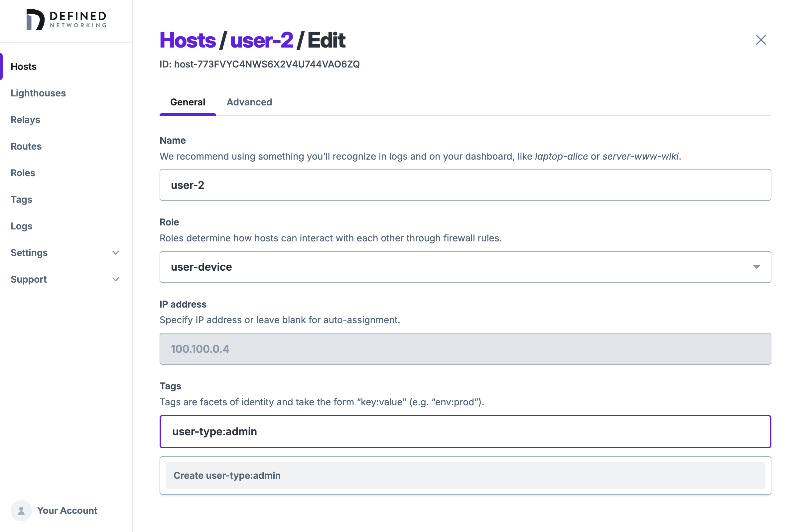Open the Lighthouses page
Image resolution: width=798 pixels, height=532 pixels.
(38, 93)
